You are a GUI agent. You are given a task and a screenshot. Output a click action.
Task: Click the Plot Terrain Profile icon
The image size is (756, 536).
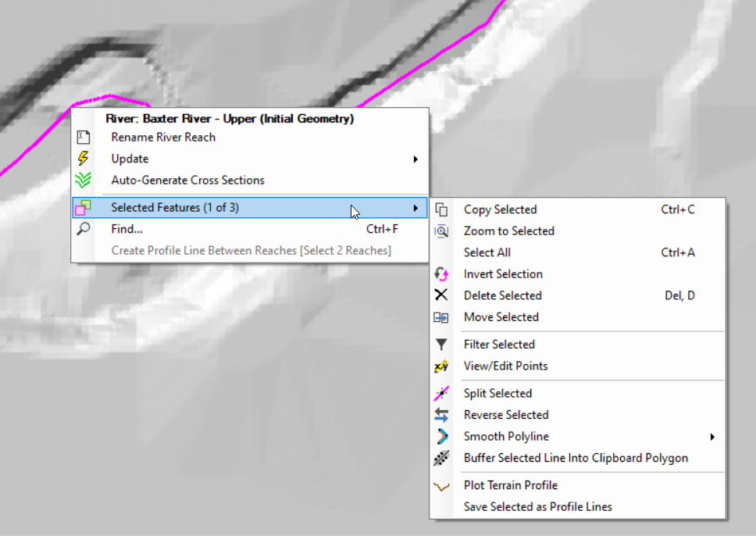pos(441,486)
